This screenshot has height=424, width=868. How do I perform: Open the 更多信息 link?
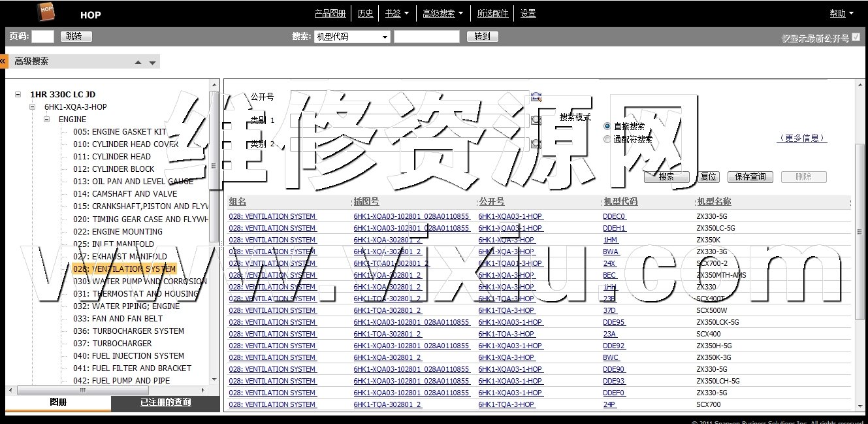click(801, 139)
